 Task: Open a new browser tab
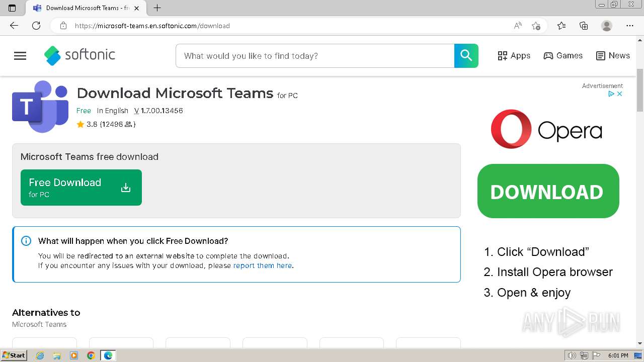click(x=157, y=8)
